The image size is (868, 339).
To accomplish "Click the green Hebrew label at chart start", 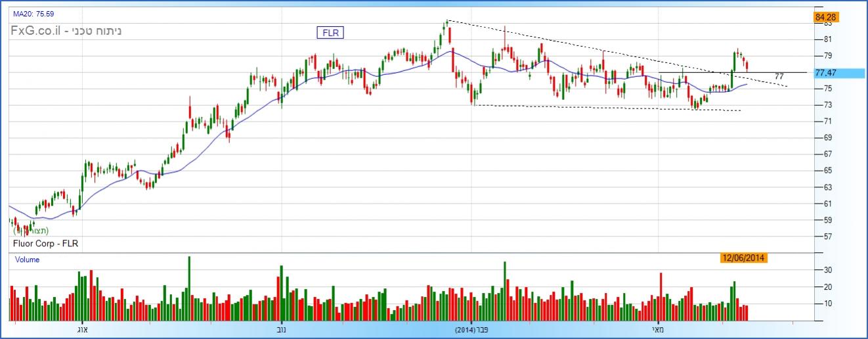I will point(31,231).
